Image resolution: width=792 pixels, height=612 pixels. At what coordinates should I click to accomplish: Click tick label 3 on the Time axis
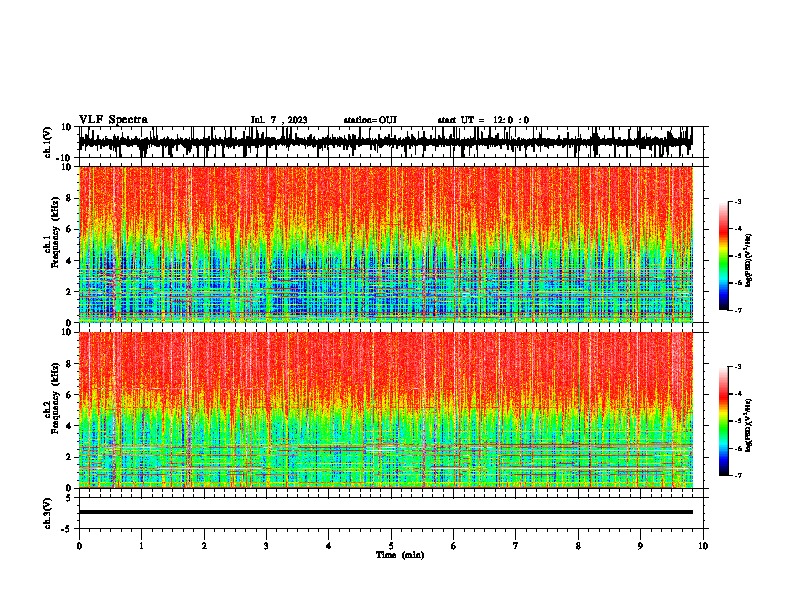click(266, 546)
